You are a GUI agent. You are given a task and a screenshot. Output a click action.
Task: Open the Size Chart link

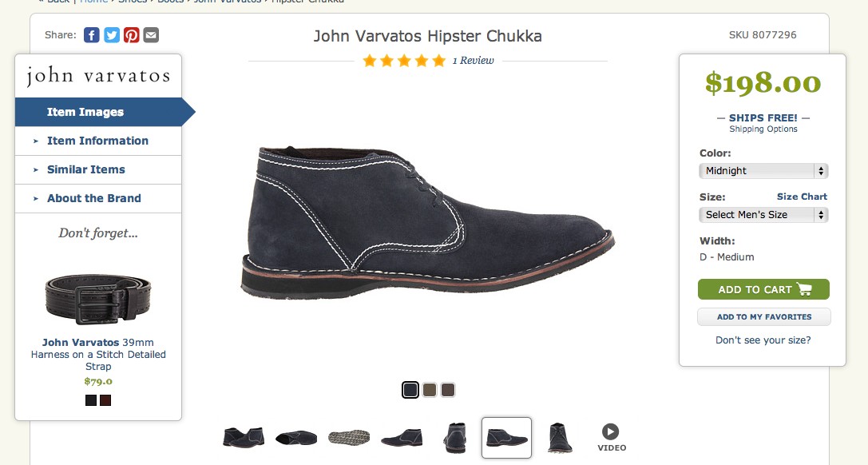(802, 197)
